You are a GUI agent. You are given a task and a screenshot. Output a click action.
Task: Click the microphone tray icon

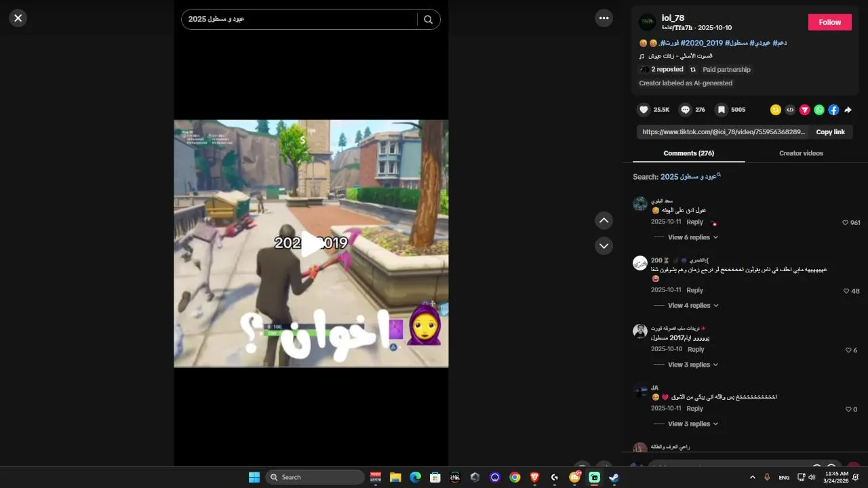point(767,477)
